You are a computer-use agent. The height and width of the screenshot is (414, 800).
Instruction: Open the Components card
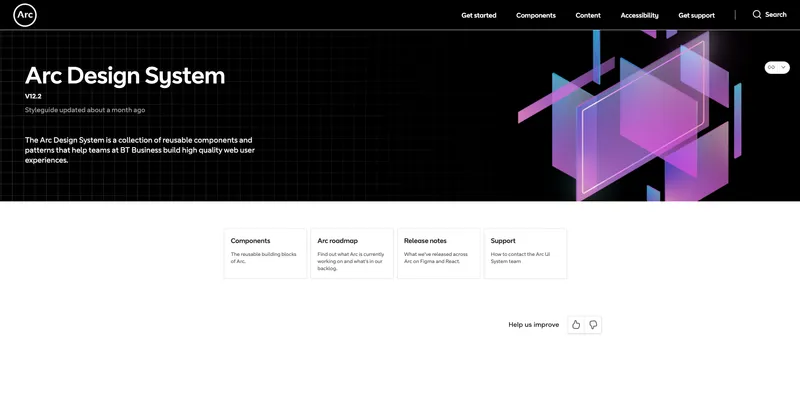pos(265,253)
